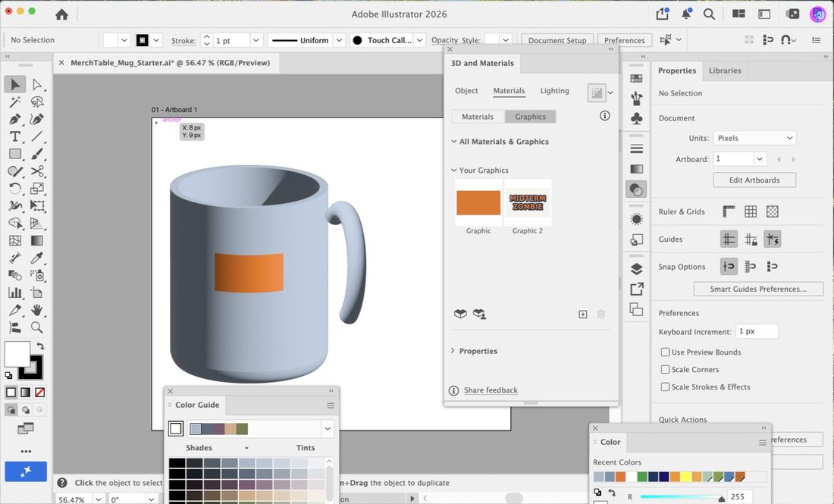
Task: Select the MerchTable_Mug_Starter.ai document tab
Action: coord(170,63)
